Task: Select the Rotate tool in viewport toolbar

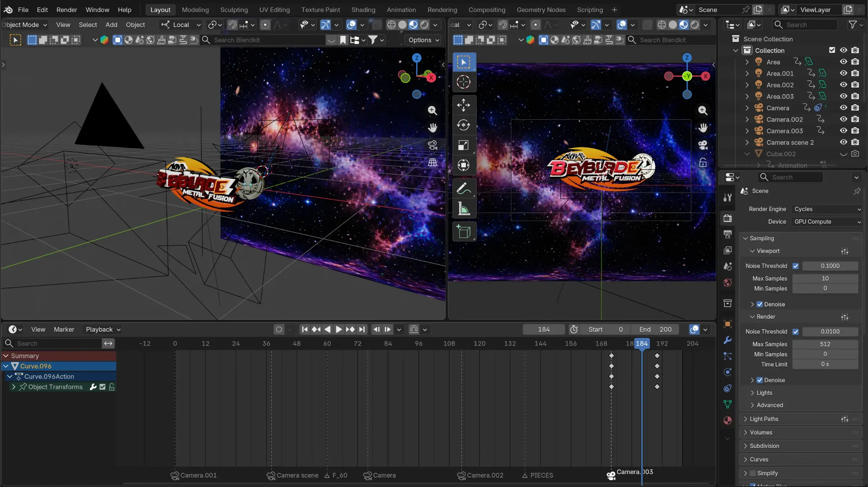Action: point(464,125)
